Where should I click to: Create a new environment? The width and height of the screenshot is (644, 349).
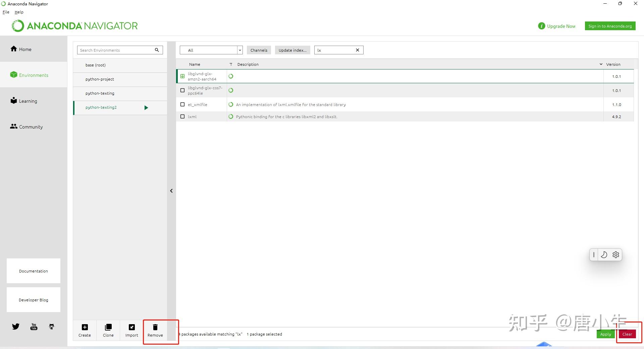[x=85, y=330]
